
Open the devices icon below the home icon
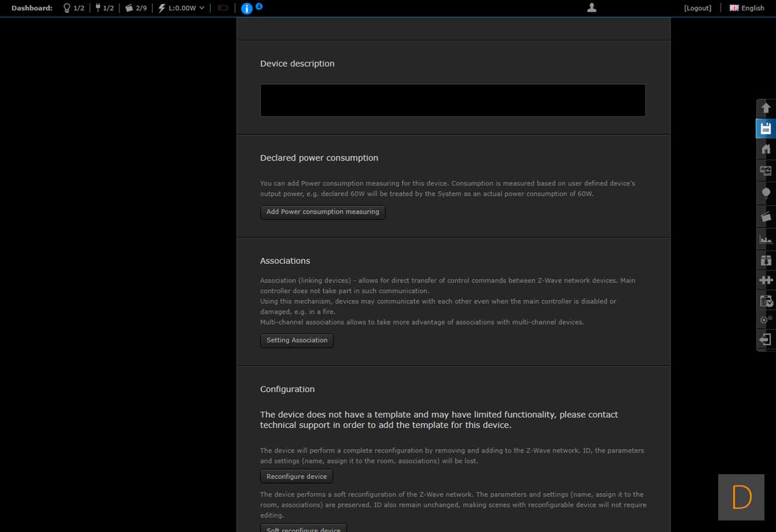766,171
